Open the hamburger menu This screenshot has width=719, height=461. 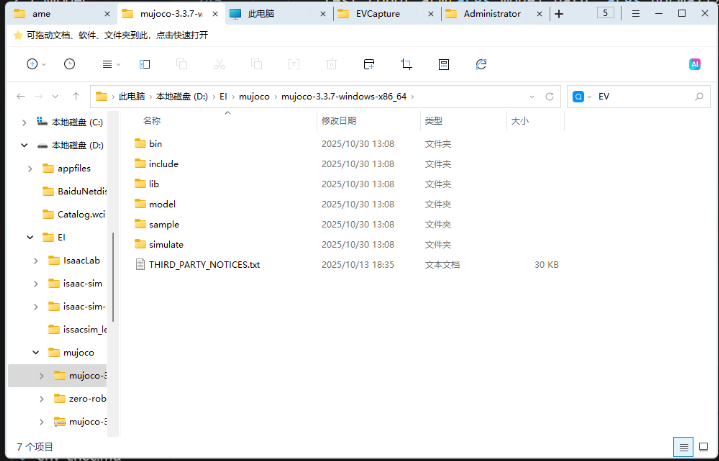pyautogui.click(x=636, y=14)
